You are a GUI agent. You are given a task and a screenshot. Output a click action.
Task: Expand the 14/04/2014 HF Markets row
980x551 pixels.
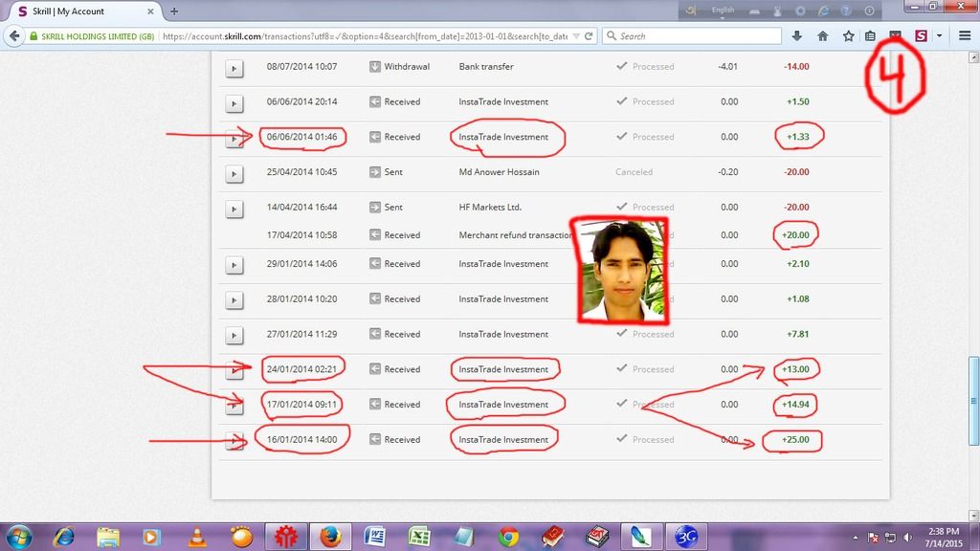[x=234, y=209]
